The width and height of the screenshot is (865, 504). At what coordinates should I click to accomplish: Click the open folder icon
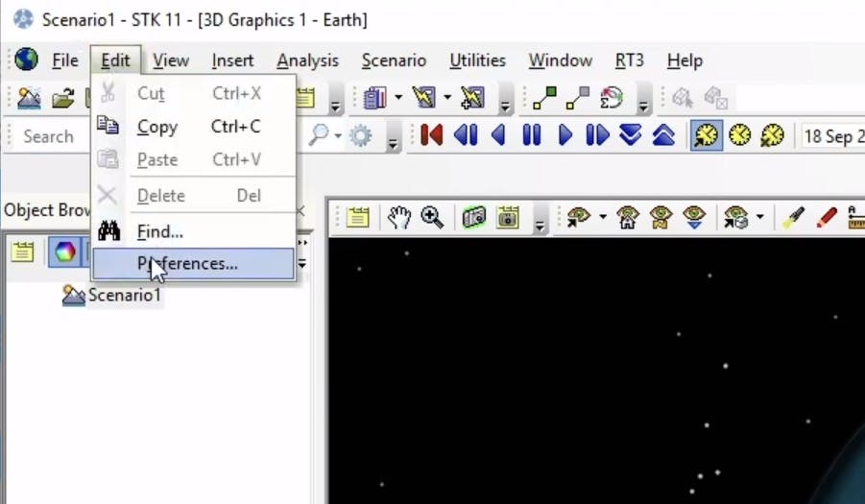[x=63, y=99]
